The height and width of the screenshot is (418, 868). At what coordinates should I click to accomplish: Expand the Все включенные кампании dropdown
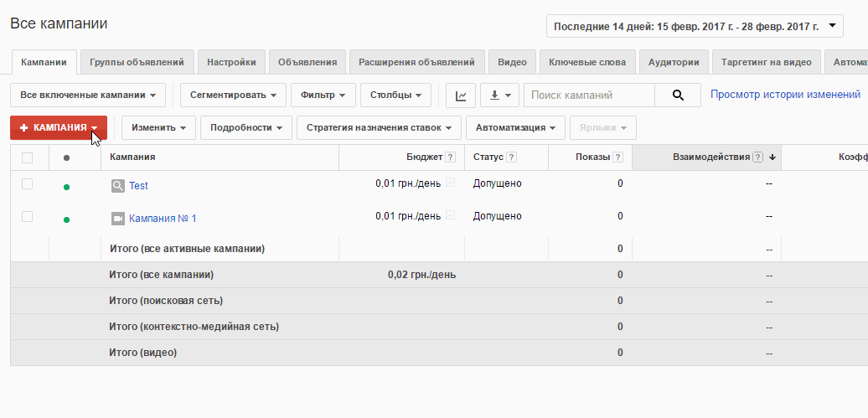(88, 95)
